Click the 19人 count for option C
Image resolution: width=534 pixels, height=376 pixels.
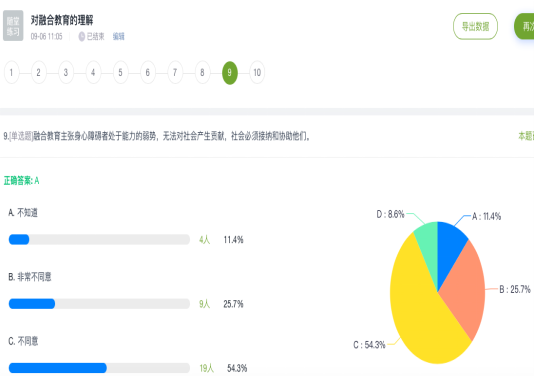(x=206, y=368)
